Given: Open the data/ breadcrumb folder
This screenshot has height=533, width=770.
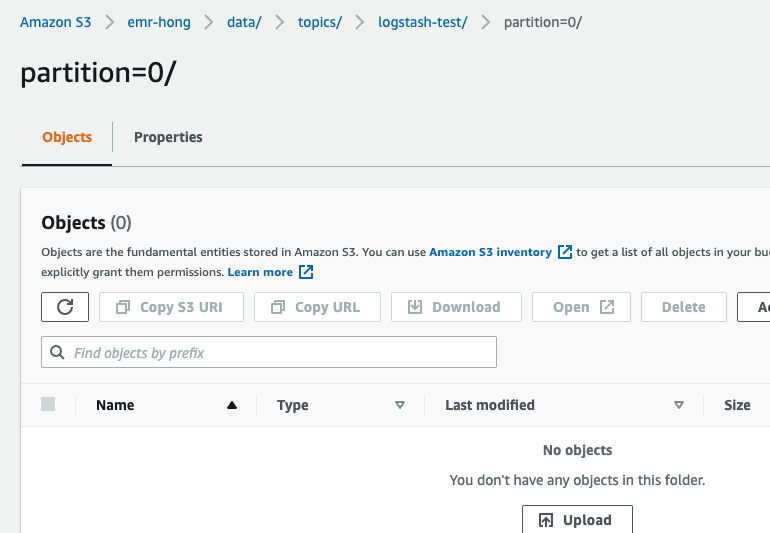Looking at the screenshot, I should (244, 22).
